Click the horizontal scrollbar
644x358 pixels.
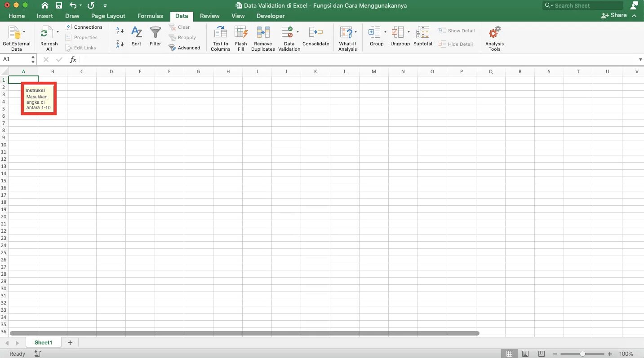click(244, 333)
